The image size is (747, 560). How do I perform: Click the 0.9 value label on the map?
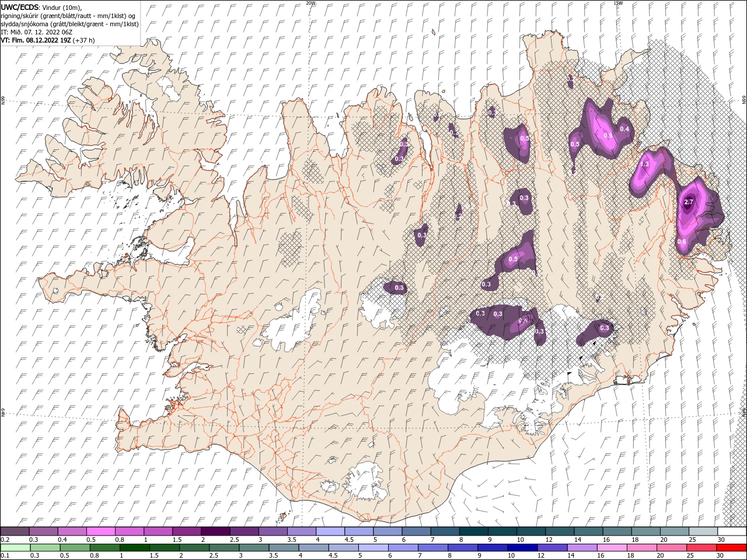[x=608, y=135]
